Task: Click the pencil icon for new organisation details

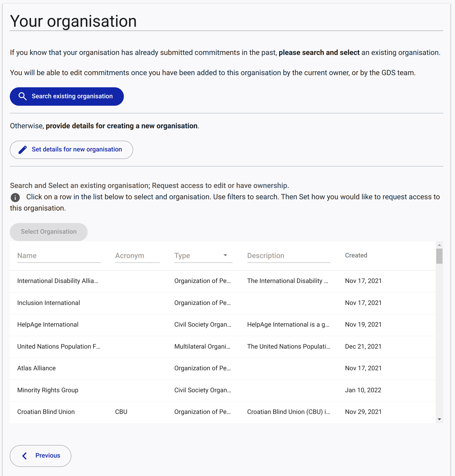Action: [x=23, y=150]
